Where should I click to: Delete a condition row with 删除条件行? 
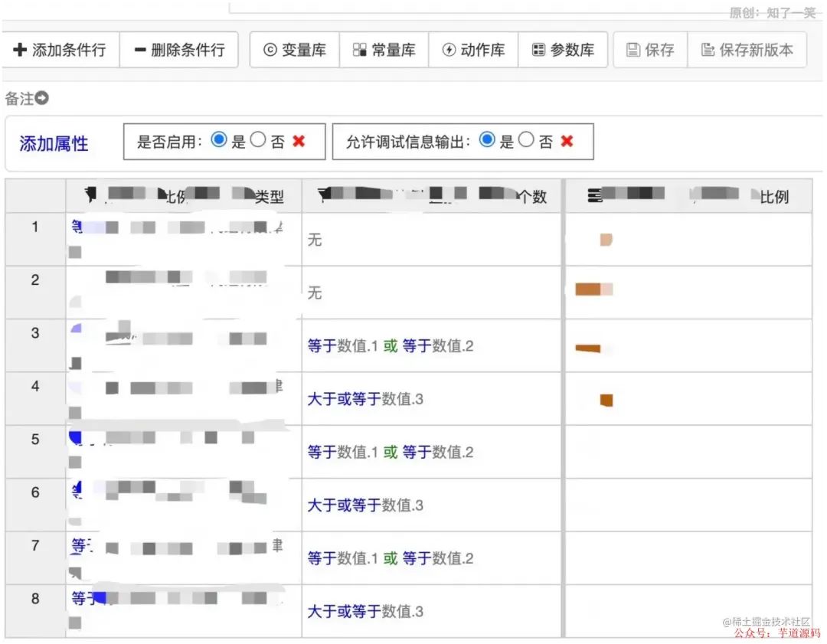pyautogui.click(x=179, y=49)
